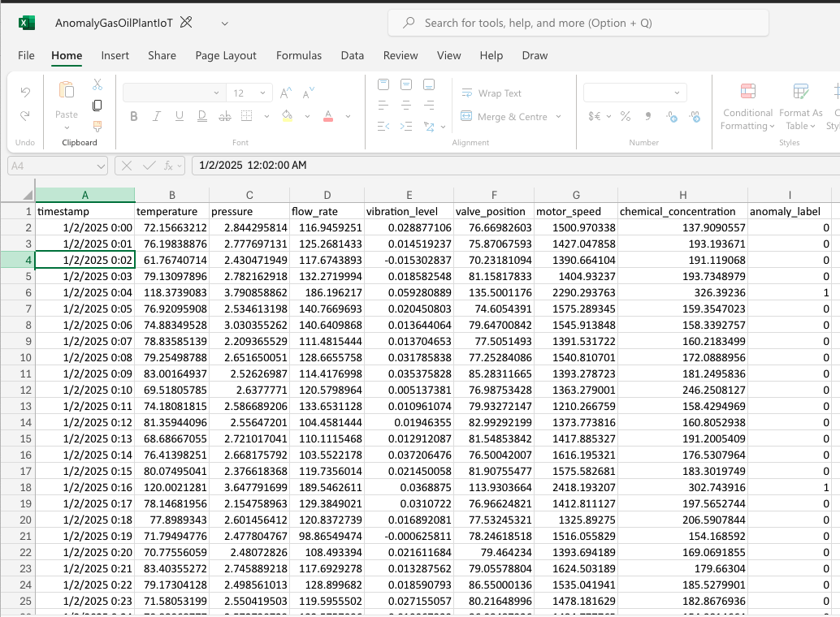Click the Format As Table button
Image resolution: width=840 pixels, height=617 pixels.
[x=800, y=106]
